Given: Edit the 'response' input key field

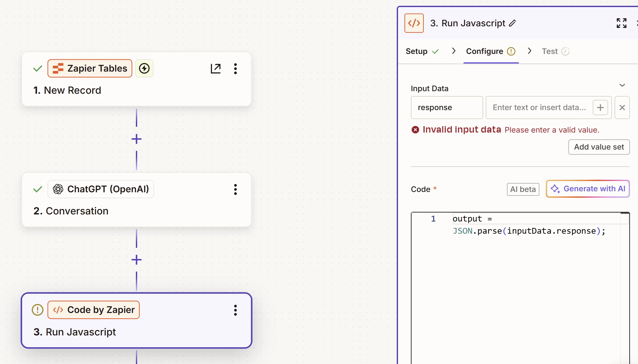Looking at the screenshot, I should (x=447, y=108).
